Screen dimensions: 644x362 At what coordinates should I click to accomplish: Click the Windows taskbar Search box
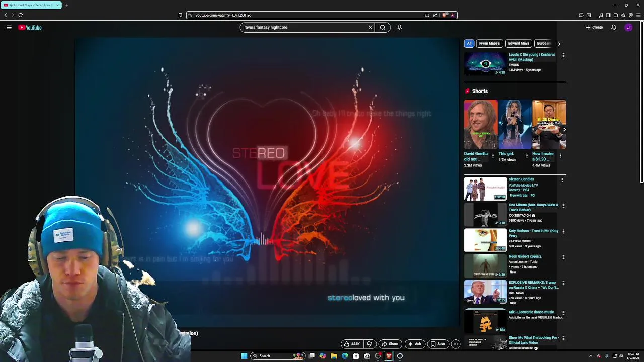(278, 356)
